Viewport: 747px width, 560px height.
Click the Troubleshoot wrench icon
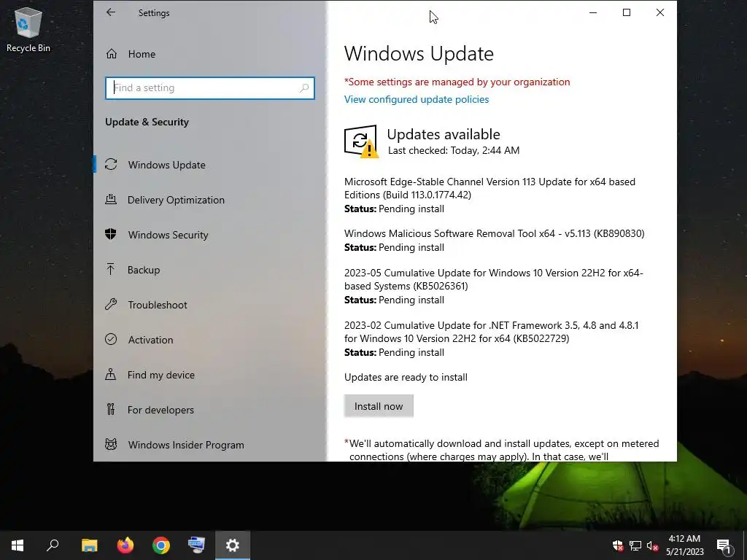pyautogui.click(x=111, y=304)
